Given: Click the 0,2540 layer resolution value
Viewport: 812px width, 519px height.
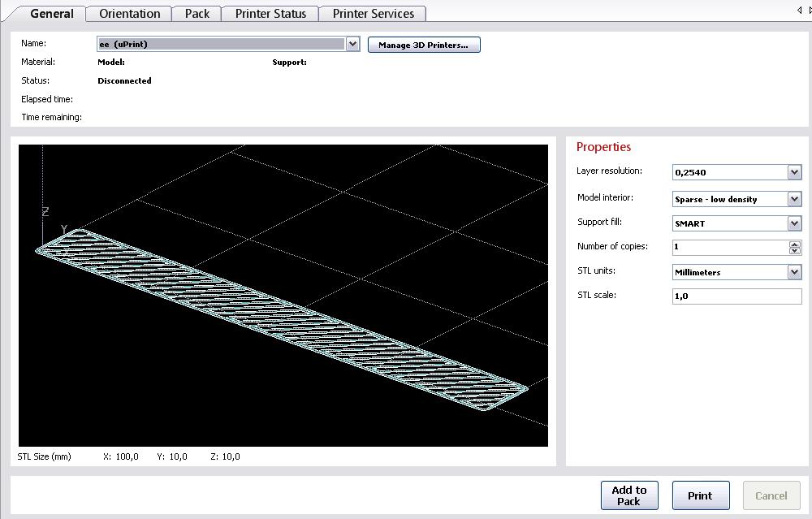Looking at the screenshot, I should pyautogui.click(x=690, y=172).
